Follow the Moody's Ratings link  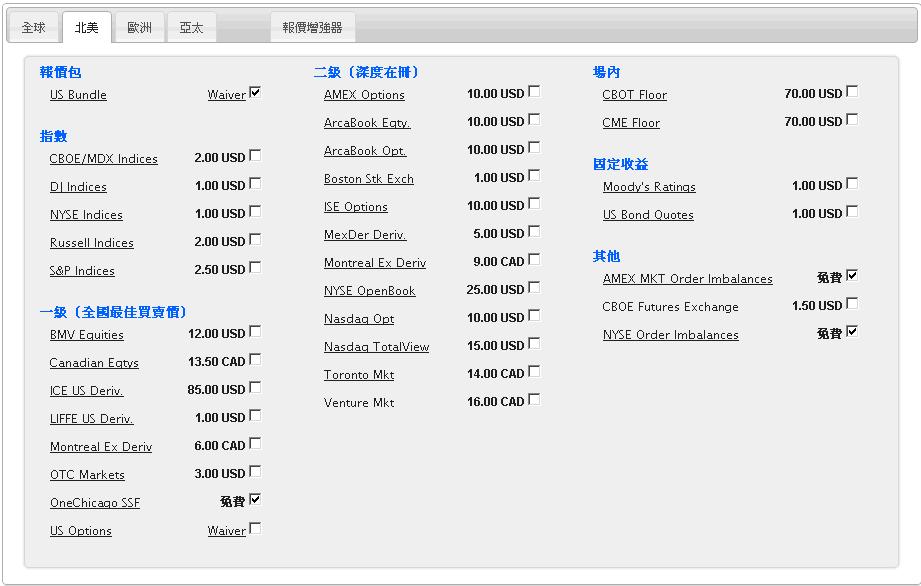coord(649,187)
